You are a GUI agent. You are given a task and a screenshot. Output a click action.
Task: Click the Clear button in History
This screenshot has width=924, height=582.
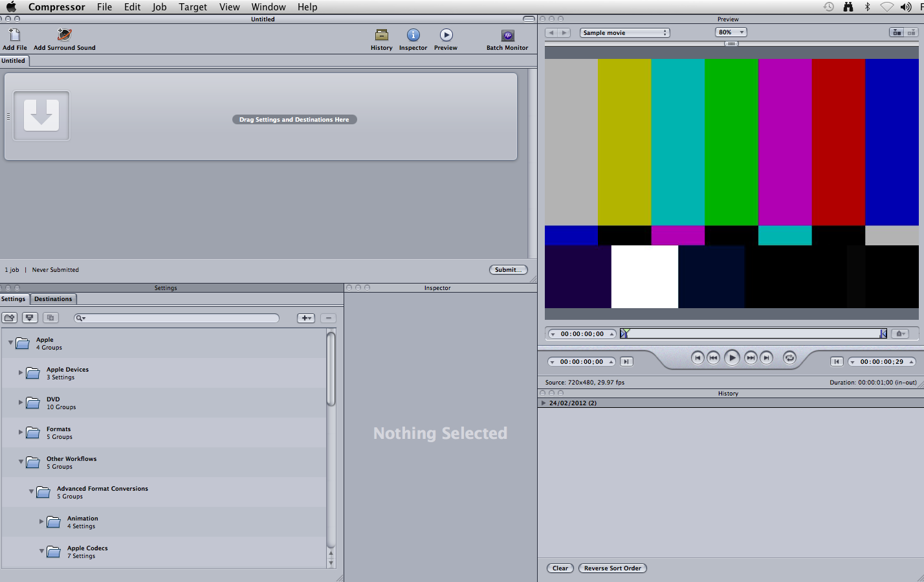560,568
